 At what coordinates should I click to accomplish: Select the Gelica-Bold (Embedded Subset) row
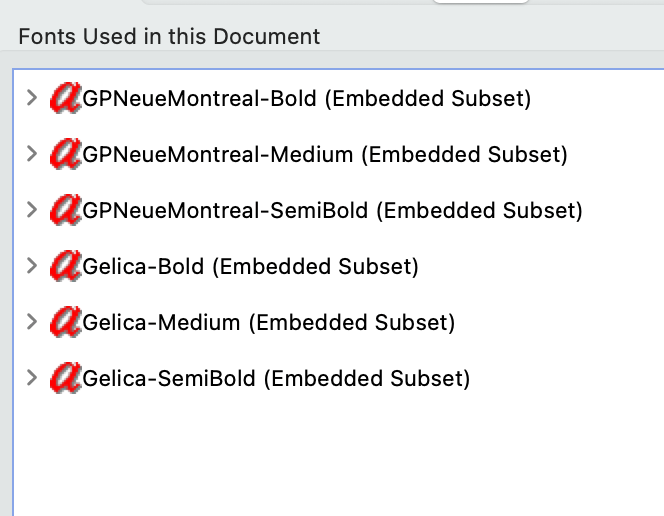pos(250,267)
